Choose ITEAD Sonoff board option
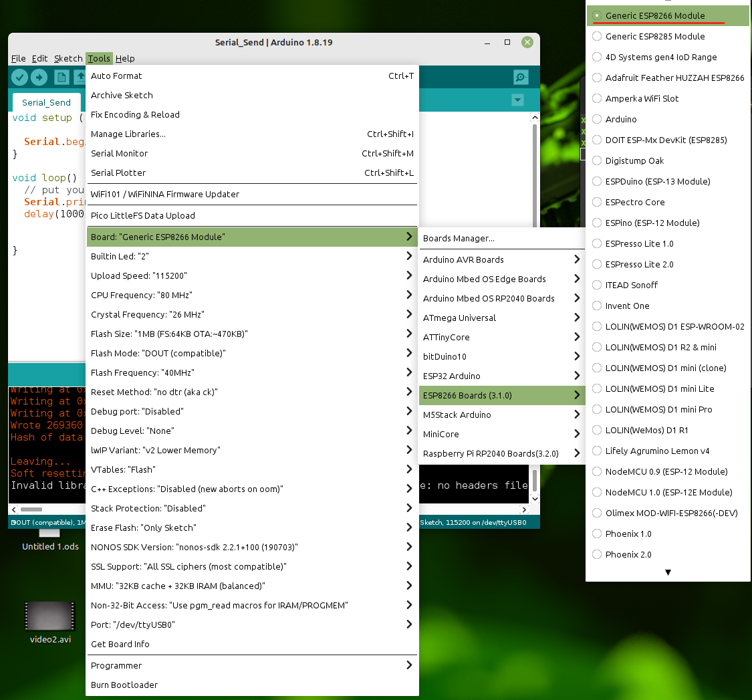The image size is (752, 700). click(x=668, y=285)
